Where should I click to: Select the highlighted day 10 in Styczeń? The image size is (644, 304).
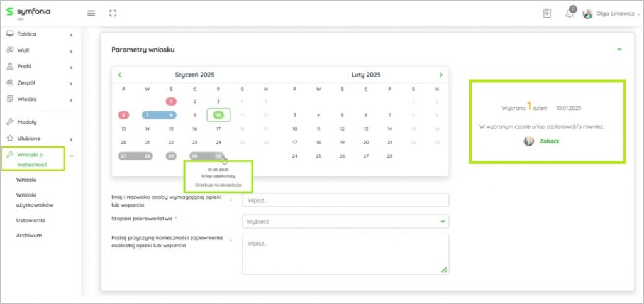point(218,115)
